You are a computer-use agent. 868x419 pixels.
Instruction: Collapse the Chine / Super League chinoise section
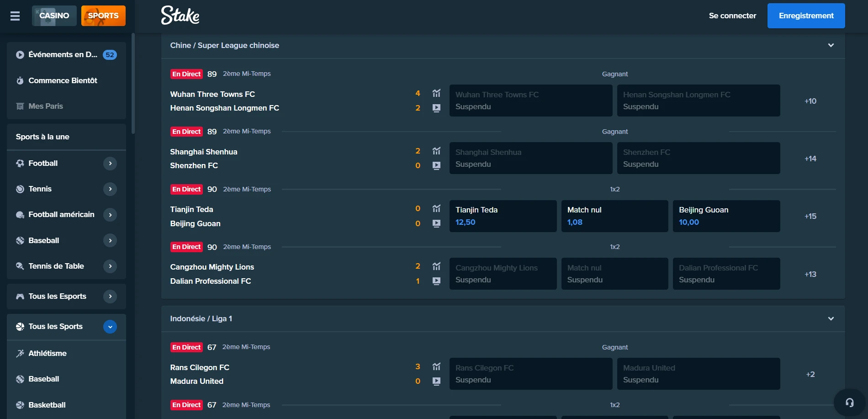(831, 45)
